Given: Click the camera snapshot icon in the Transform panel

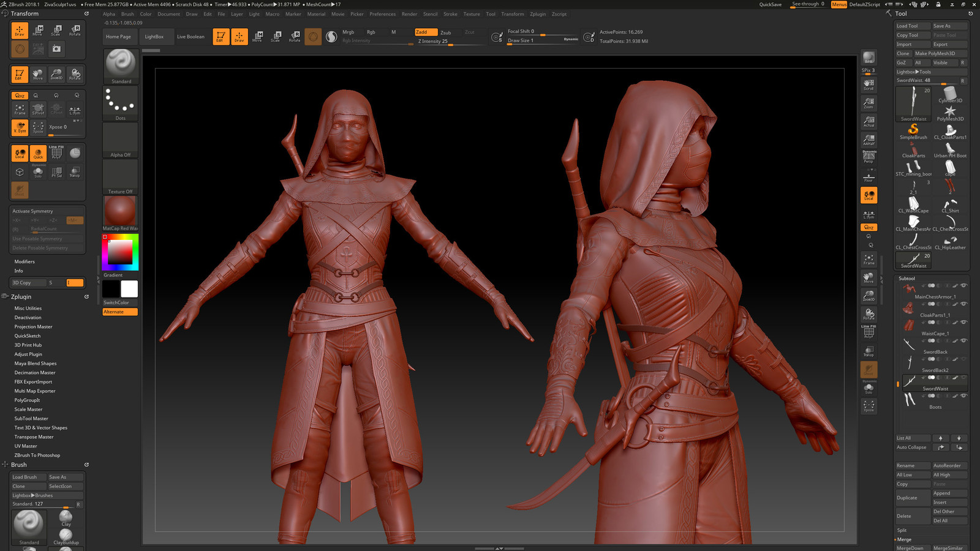Looking at the screenshot, I should pyautogui.click(x=56, y=48).
